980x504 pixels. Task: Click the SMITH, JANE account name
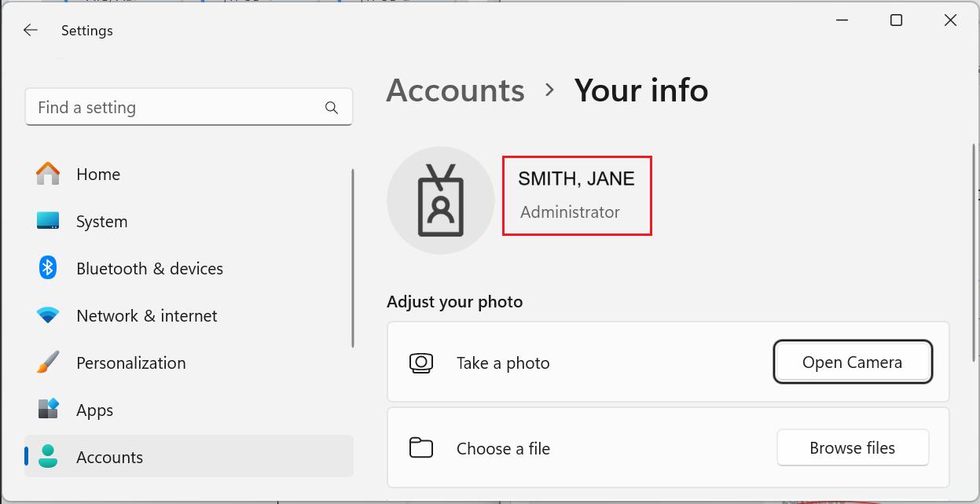tap(576, 179)
